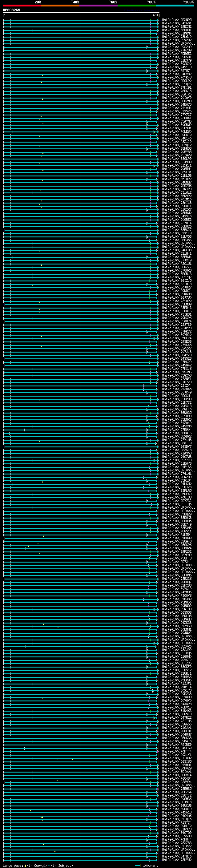Click the UniRef100_B5ENK5 entry
This screenshot has width=197, height=868.
click(x=177, y=419)
